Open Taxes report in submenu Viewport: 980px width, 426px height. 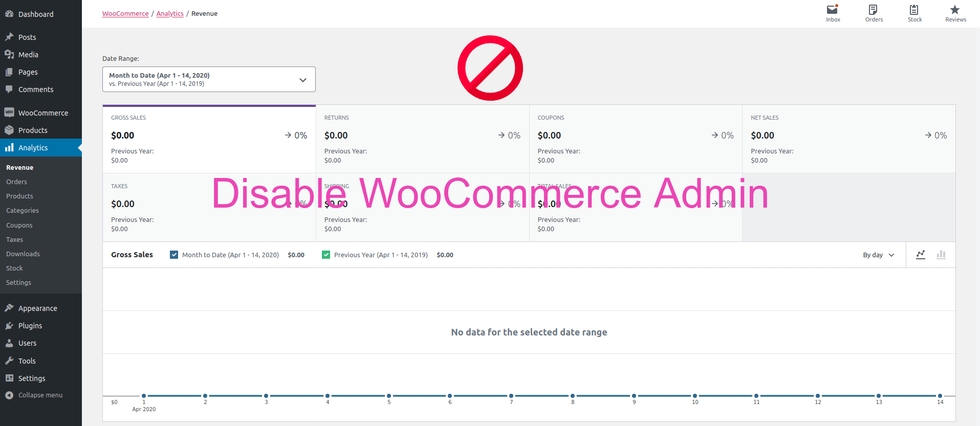(x=14, y=239)
